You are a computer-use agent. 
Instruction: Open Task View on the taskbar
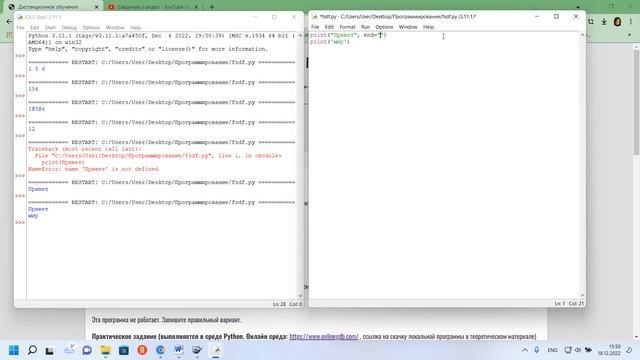pyautogui.click(x=50, y=350)
